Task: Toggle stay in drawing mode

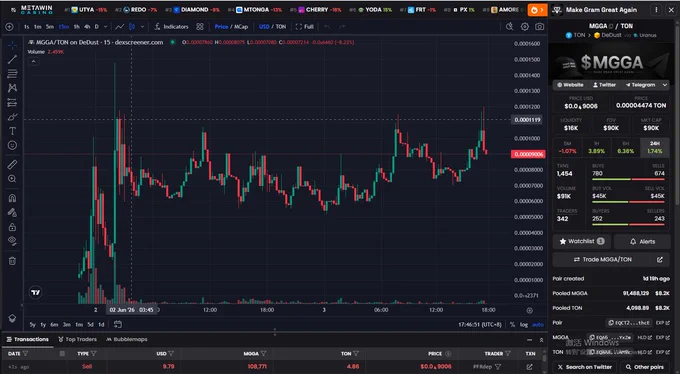Action: coord(12,213)
